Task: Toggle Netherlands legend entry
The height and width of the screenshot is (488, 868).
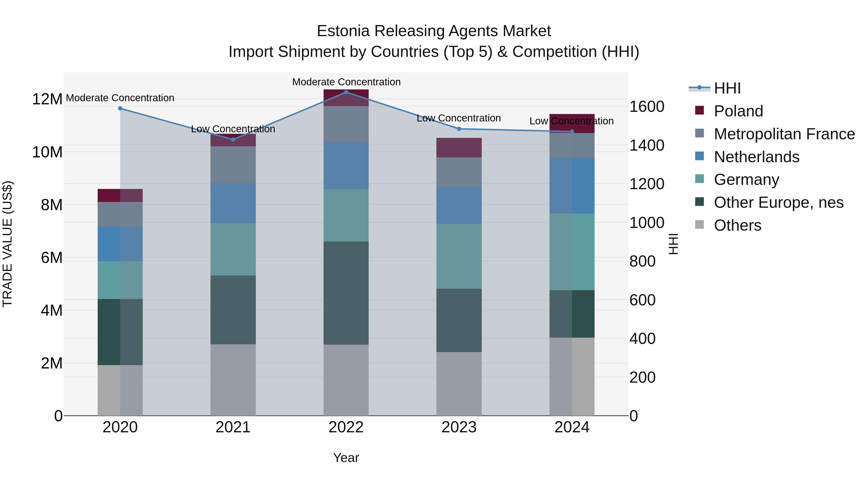Action: (x=747, y=157)
